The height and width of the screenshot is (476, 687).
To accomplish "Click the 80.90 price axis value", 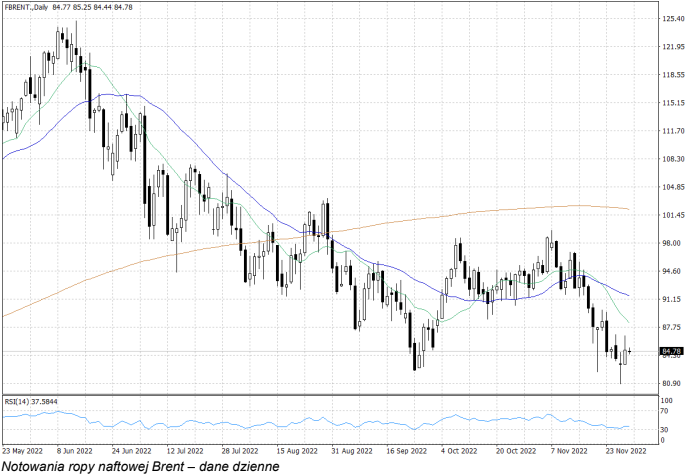I will tap(671, 384).
